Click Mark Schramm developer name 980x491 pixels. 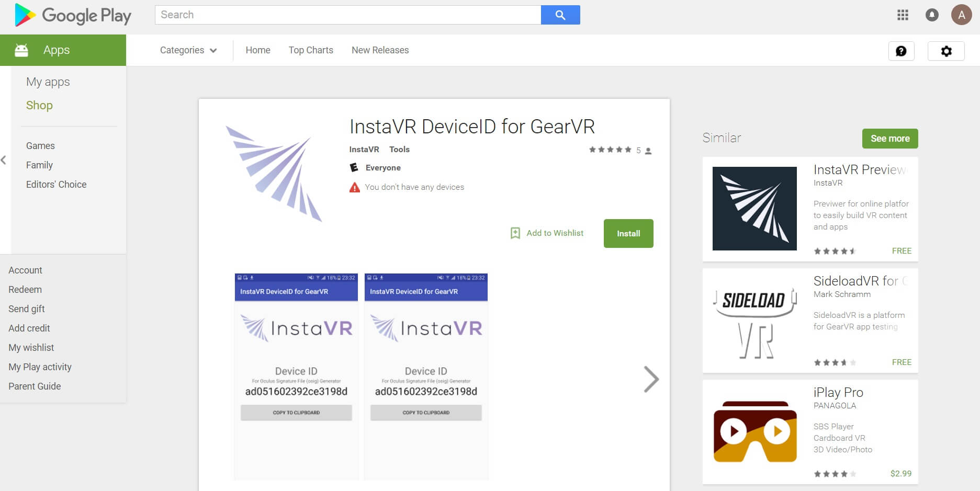tap(842, 294)
